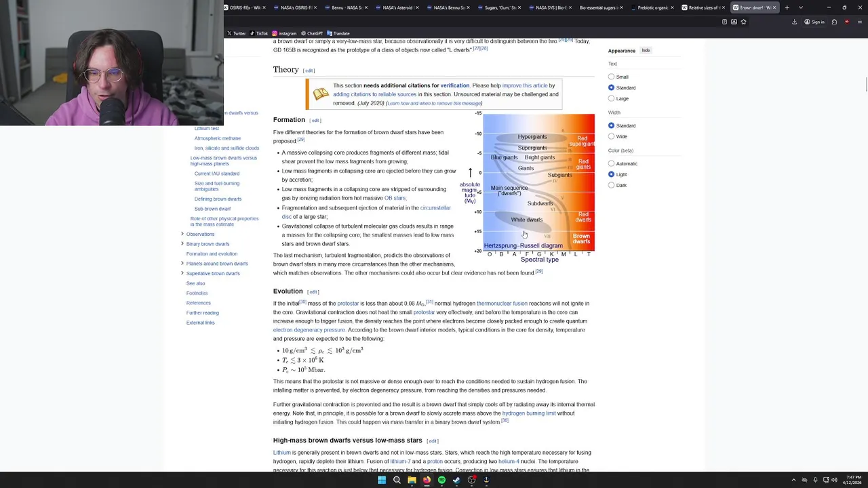Screen dimensions: 868x488
Task: Open the volume tray icon
Action: pos(834,480)
